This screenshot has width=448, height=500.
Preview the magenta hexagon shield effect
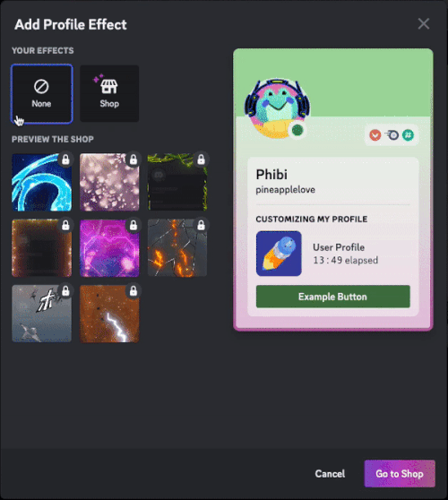coord(109,248)
